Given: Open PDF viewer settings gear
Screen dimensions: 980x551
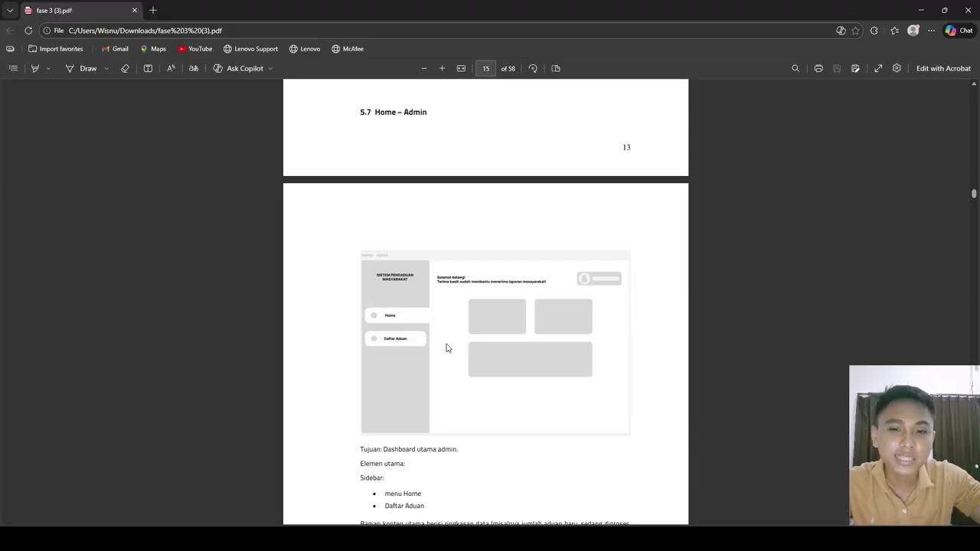Looking at the screenshot, I should (x=897, y=68).
